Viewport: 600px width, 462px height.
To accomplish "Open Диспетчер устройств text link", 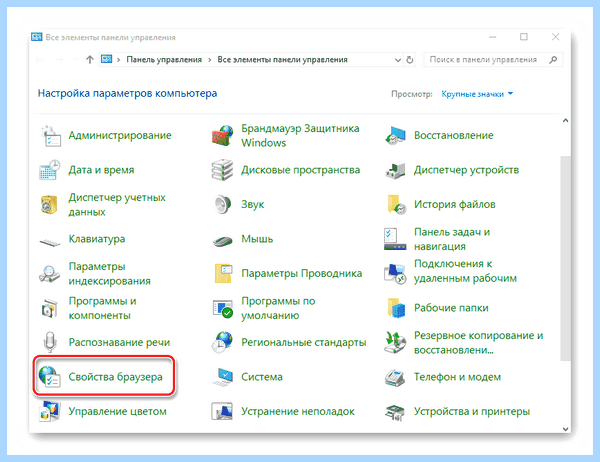I will click(466, 170).
